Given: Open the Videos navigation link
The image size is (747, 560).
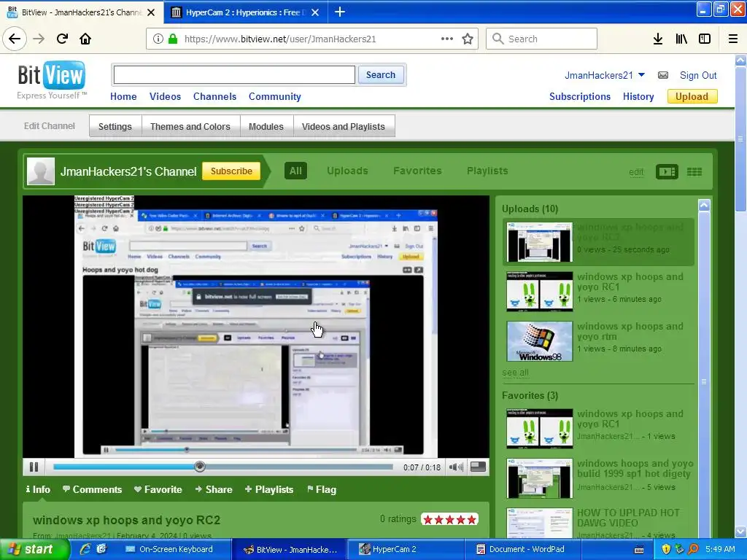Looking at the screenshot, I should [166, 97].
